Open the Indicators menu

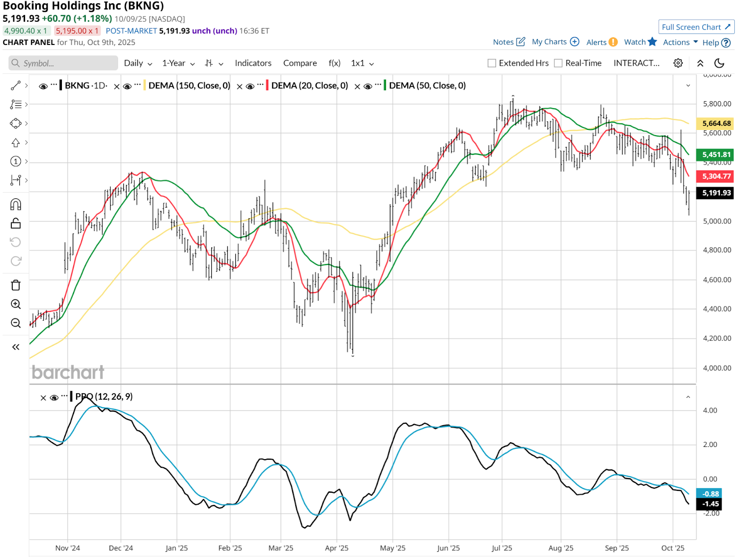click(x=253, y=63)
